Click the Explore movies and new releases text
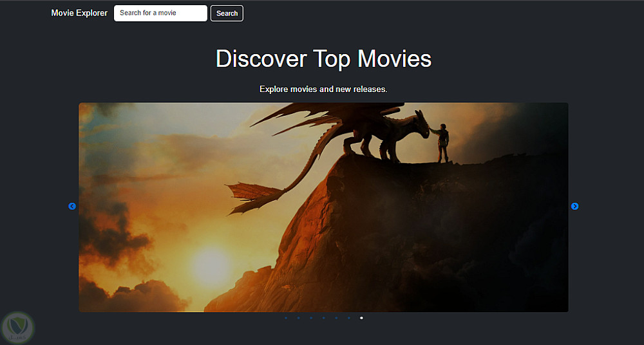Viewport: 644px width, 345px height. click(x=324, y=89)
